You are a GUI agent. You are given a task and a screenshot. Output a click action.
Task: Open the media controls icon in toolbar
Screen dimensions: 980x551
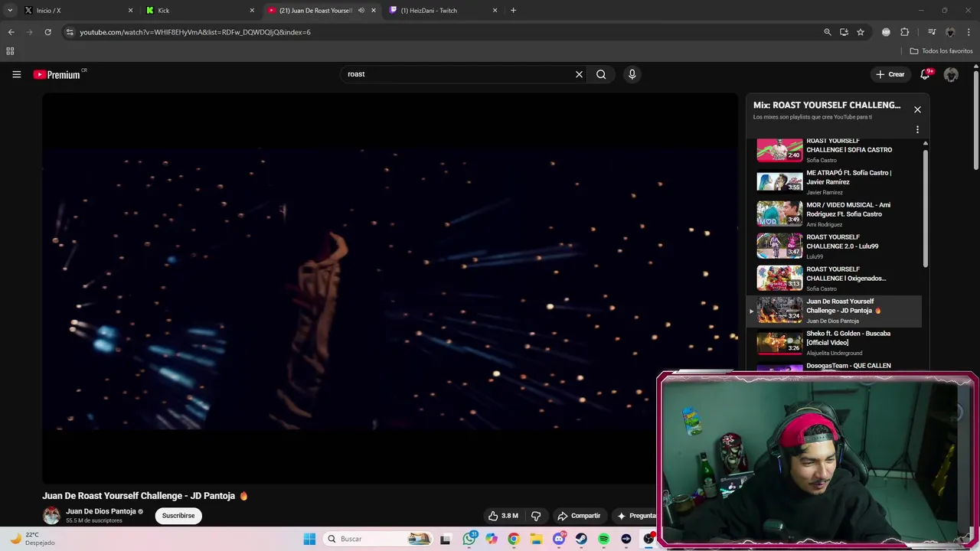[x=932, y=32]
